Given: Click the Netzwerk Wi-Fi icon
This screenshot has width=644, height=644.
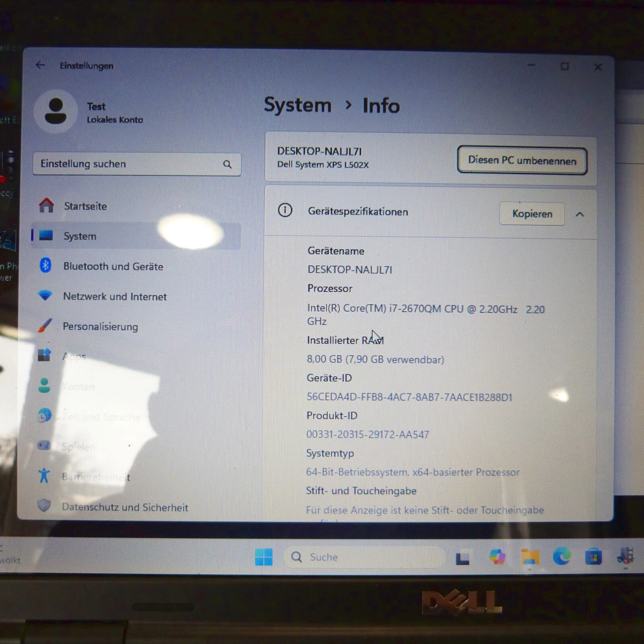Looking at the screenshot, I should (x=45, y=295).
